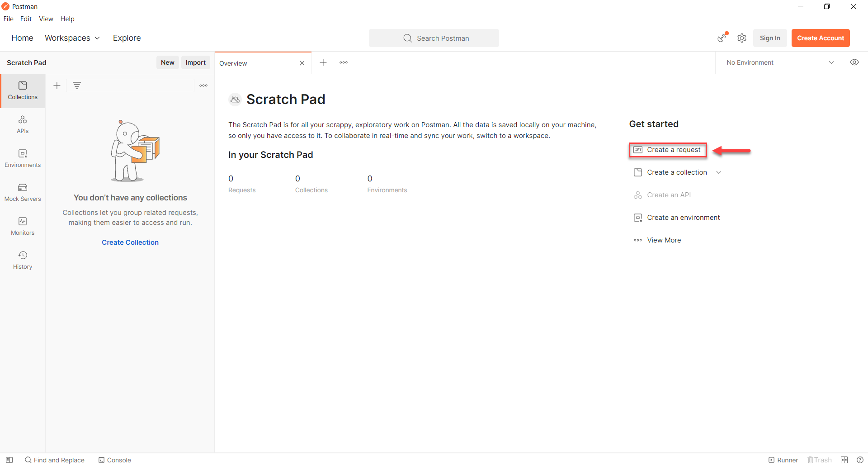
Task: Open collections panel more options (three dots)
Action: tap(203, 86)
